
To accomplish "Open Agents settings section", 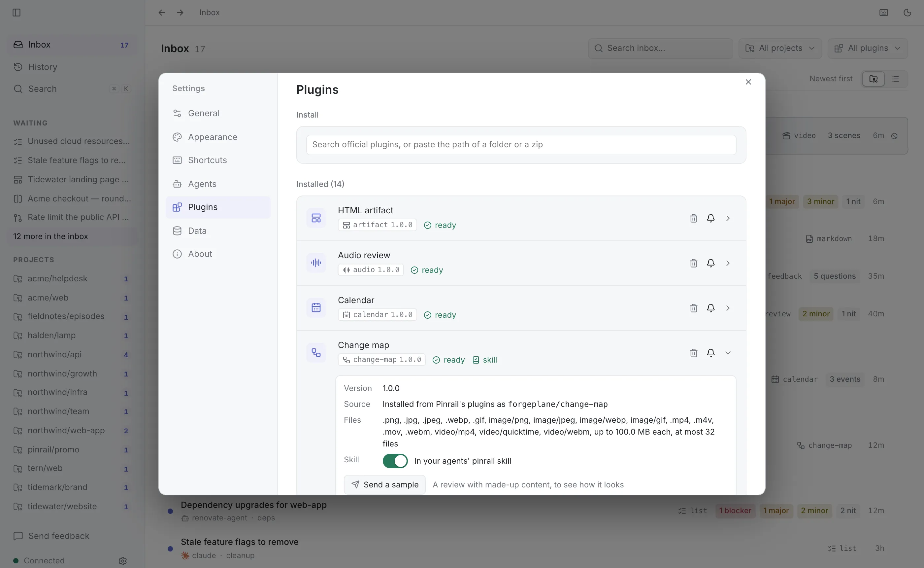I will (x=218, y=184).
